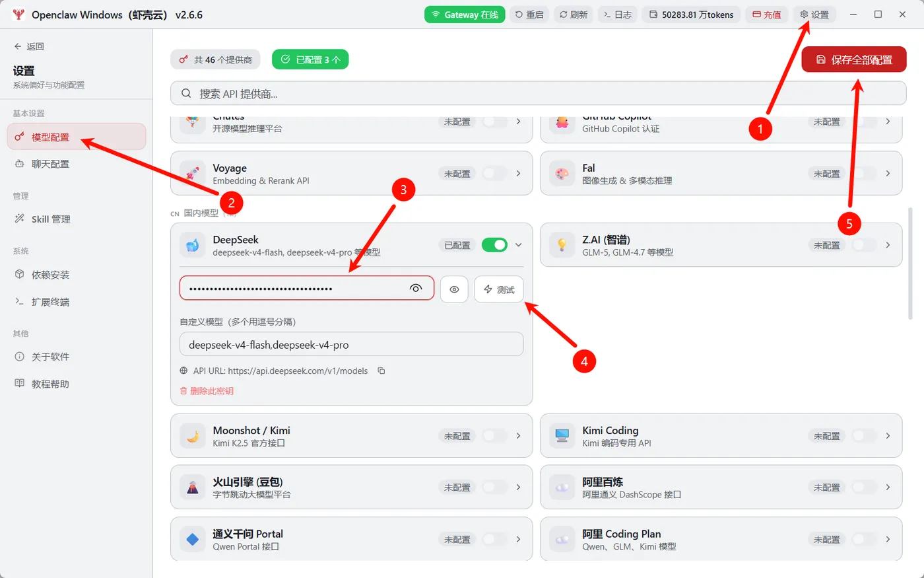
Task: Click the 重启 button in the title bar
Action: coord(529,15)
